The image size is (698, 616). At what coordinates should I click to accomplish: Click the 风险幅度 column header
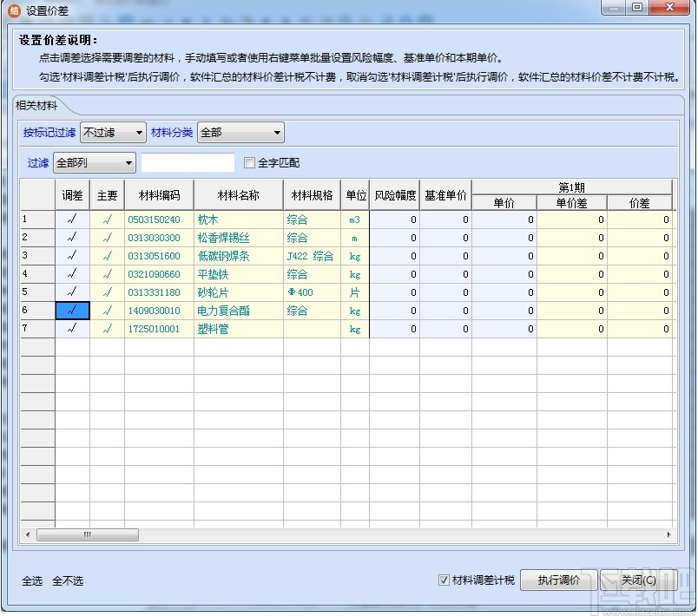click(x=395, y=195)
